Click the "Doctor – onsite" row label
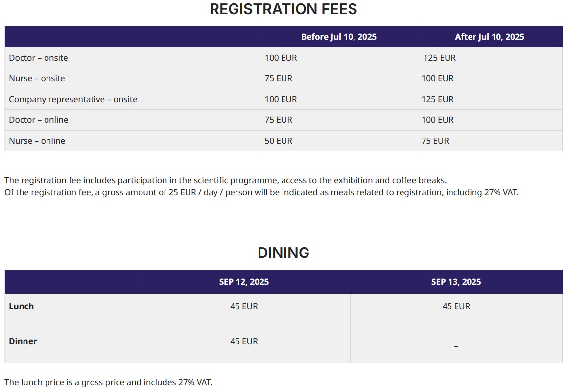Screen dimensions: 567x392 [38, 58]
